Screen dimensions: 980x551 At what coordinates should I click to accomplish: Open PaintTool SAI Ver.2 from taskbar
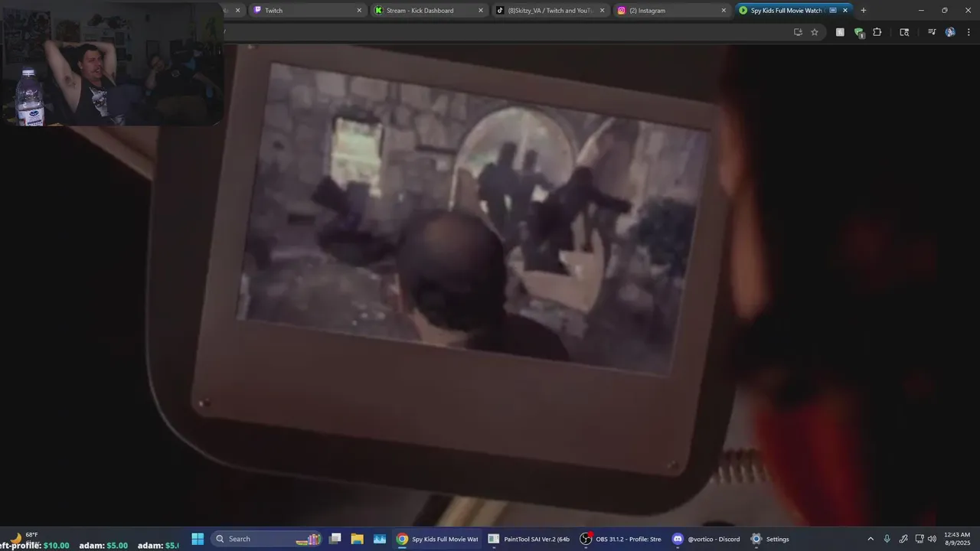529,539
